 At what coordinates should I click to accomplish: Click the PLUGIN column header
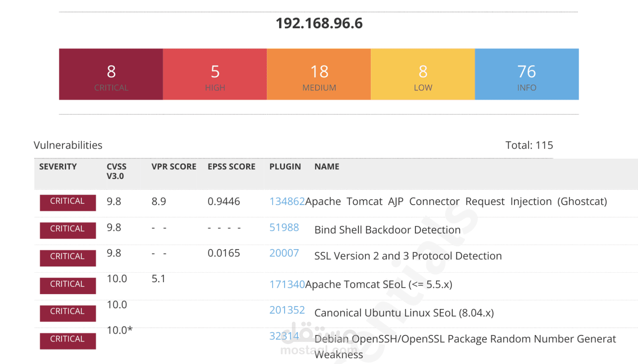point(285,167)
